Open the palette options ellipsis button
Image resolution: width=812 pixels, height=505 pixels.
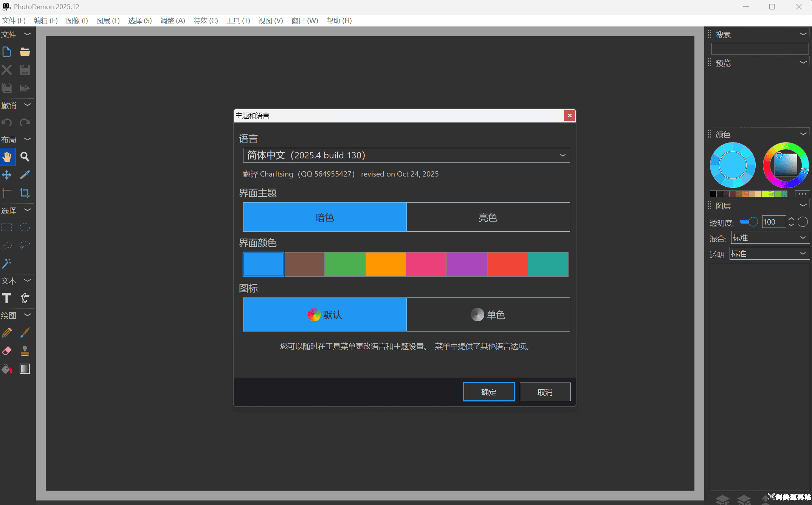click(802, 194)
